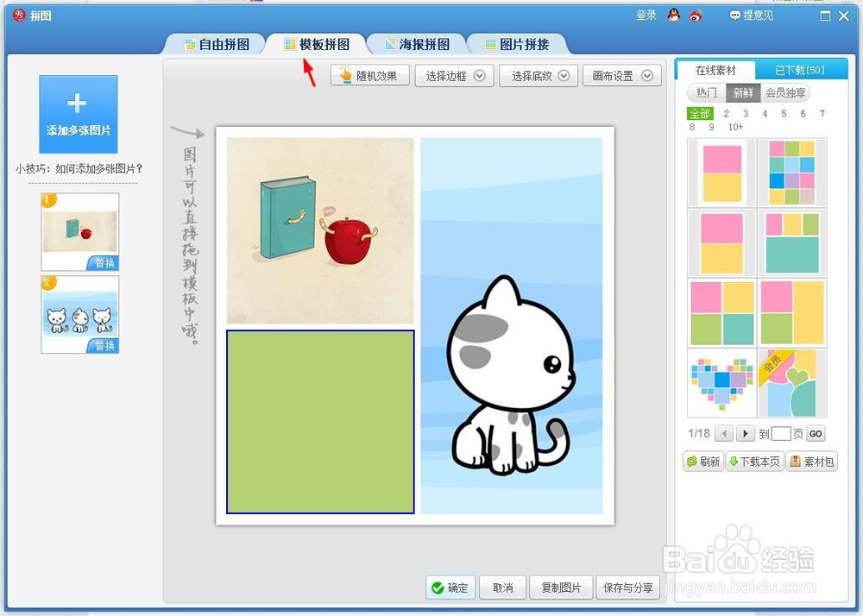The height and width of the screenshot is (616, 863).
Task: Select the cat collage cell
Action: [x=512, y=325]
